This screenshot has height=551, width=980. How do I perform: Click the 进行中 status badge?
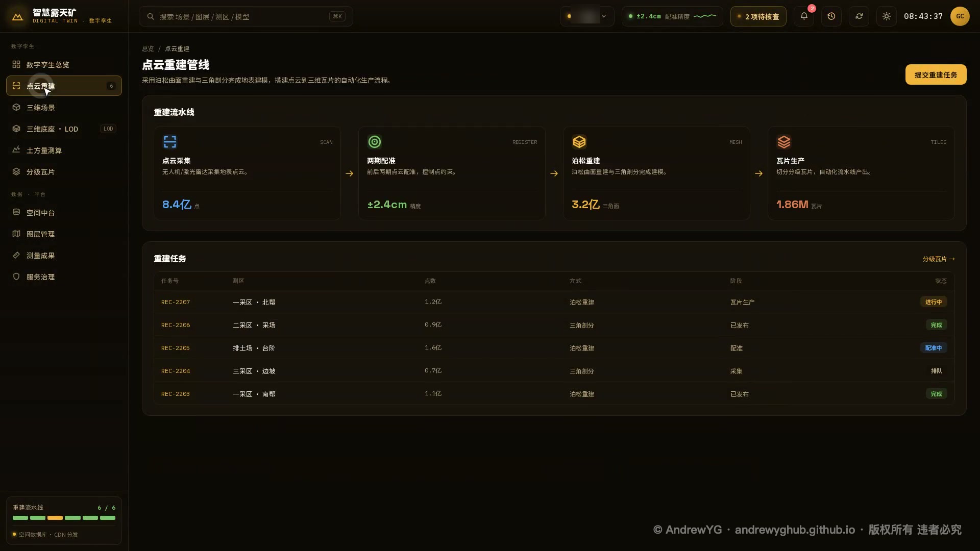934,302
